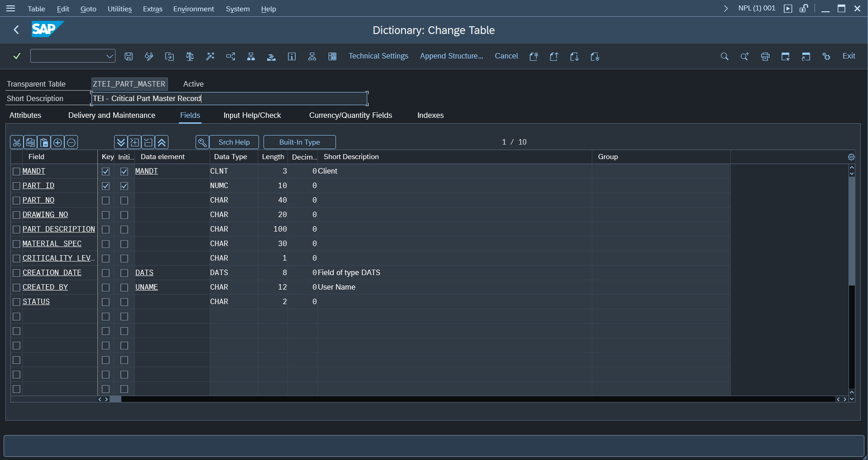Collapse all rows with double-up chevron
Screen dimensions: 868x460
[162, 142]
